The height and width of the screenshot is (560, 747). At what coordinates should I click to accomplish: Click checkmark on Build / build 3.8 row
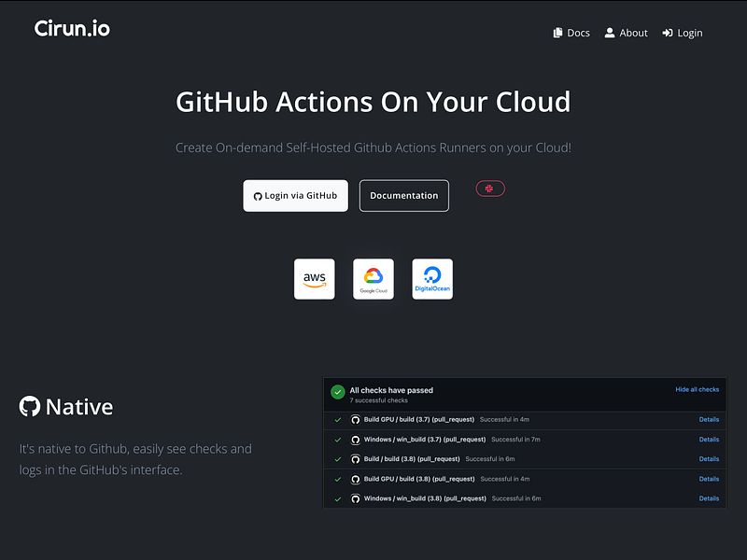(338, 459)
